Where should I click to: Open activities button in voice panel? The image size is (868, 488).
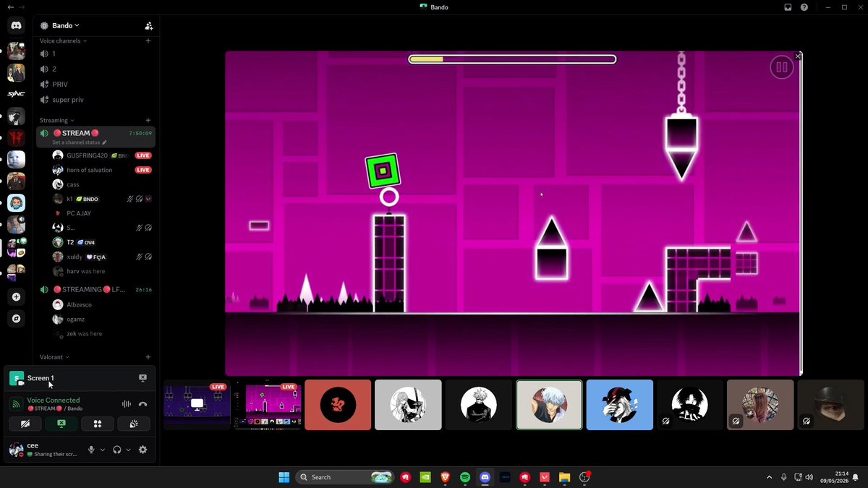(98, 424)
